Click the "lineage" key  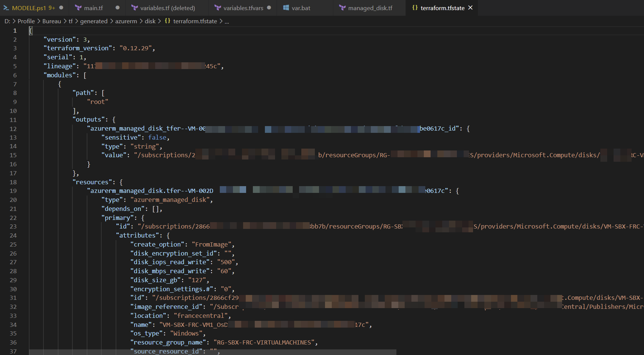pos(60,66)
